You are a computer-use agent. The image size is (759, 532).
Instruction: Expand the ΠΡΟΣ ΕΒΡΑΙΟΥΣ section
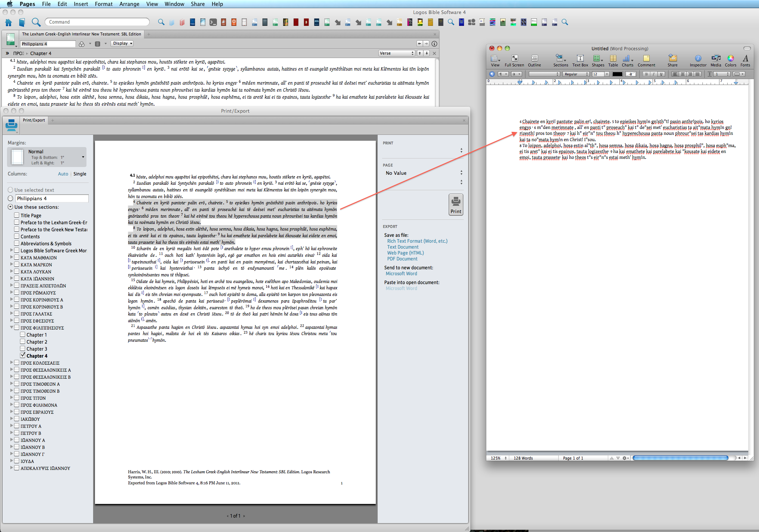(x=11, y=412)
